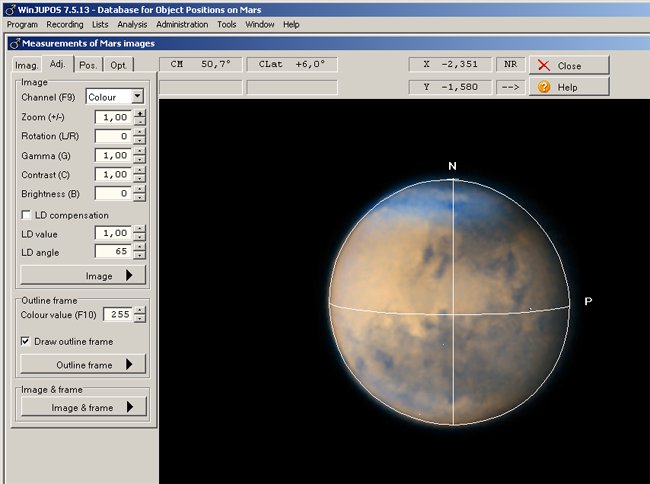650x484 pixels.
Task: Increase Contrast with the up spinner arrow
Action: pyautogui.click(x=139, y=170)
